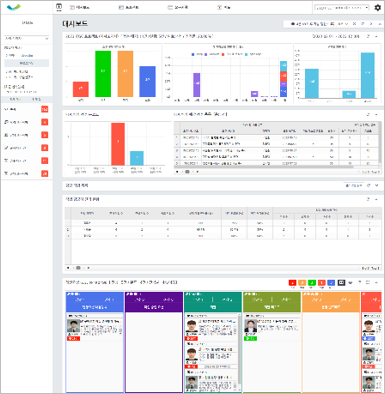The width and height of the screenshot is (385, 394).
Task: Click the green bar in first chart
Action: [103, 74]
